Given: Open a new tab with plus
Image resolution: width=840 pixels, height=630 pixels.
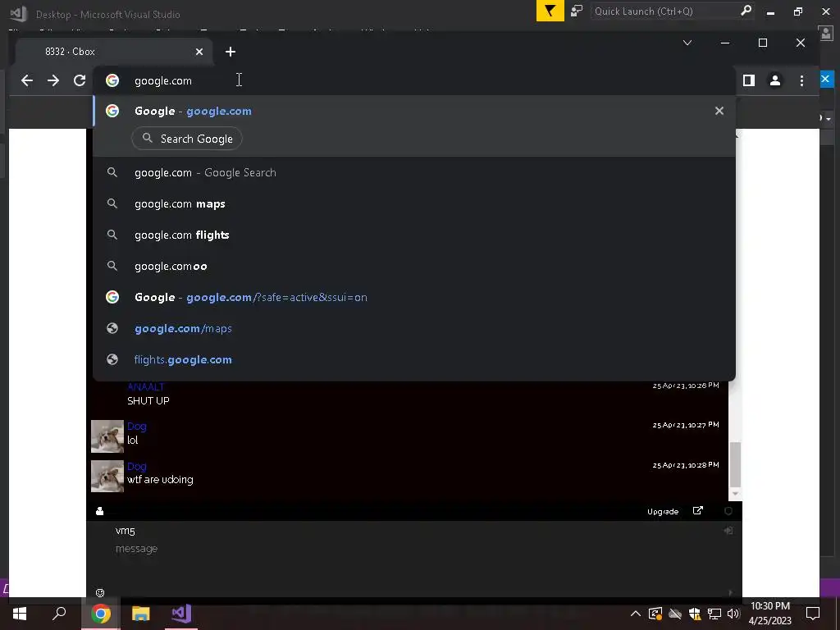Looking at the screenshot, I should pos(231,52).
